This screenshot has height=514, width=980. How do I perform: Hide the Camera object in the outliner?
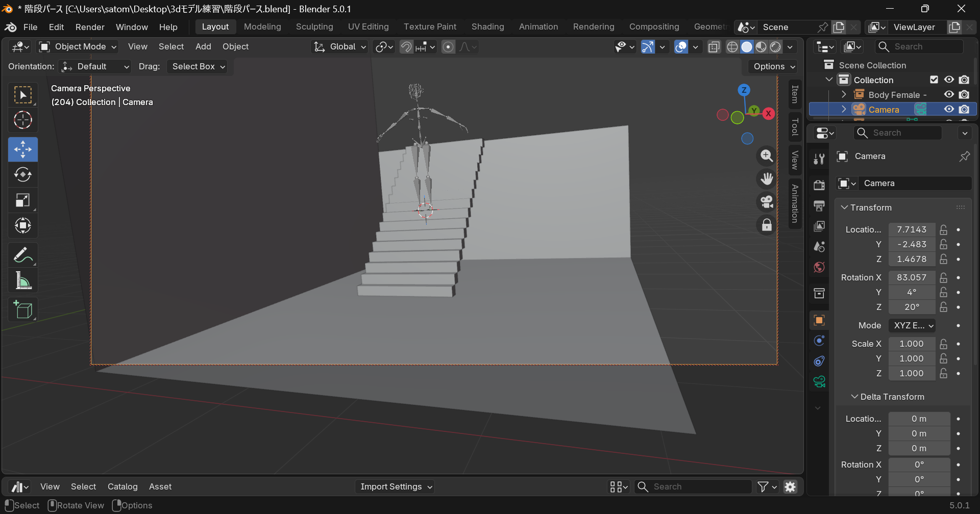pyautogui.click(x=949, y=109)
